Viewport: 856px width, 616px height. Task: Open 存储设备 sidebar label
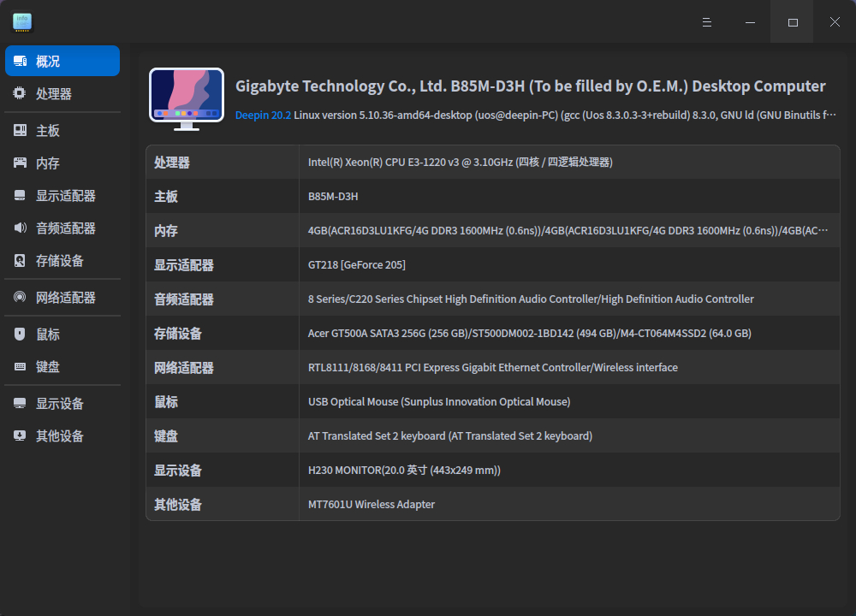point(60,261)
